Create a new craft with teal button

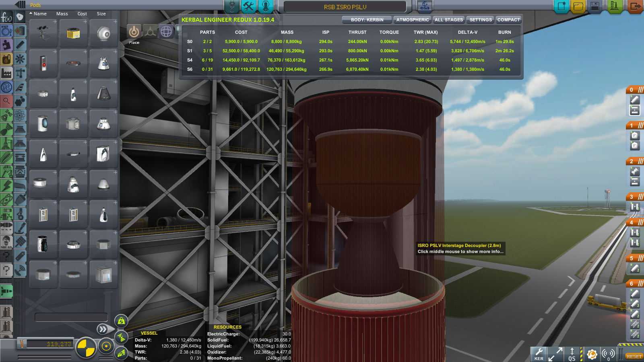pos(561,6)
